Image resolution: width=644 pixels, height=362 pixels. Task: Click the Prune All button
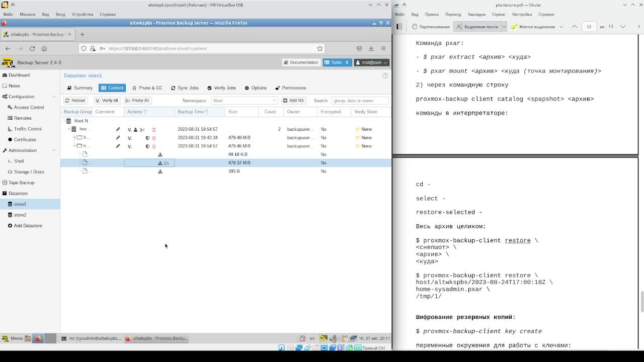click(137, 101)
